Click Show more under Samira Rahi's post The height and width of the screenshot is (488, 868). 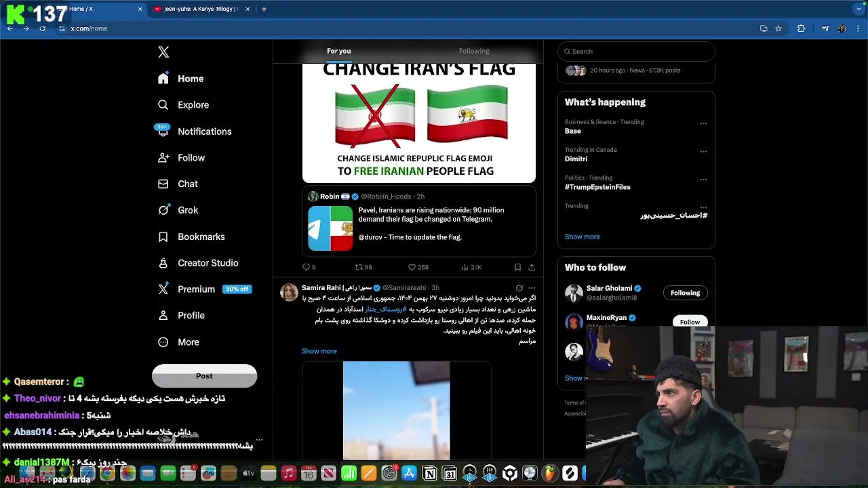[x=319, y=351]
